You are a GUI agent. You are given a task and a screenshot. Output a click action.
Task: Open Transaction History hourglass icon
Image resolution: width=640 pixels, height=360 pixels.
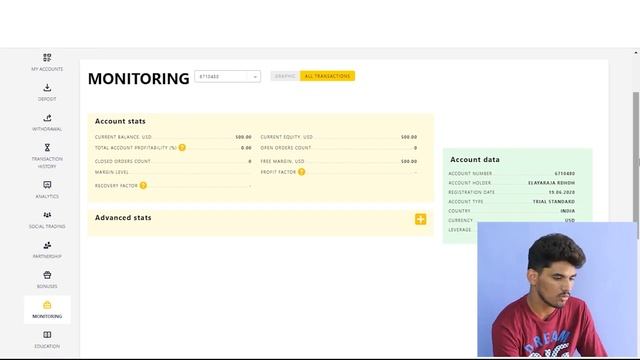47,147
